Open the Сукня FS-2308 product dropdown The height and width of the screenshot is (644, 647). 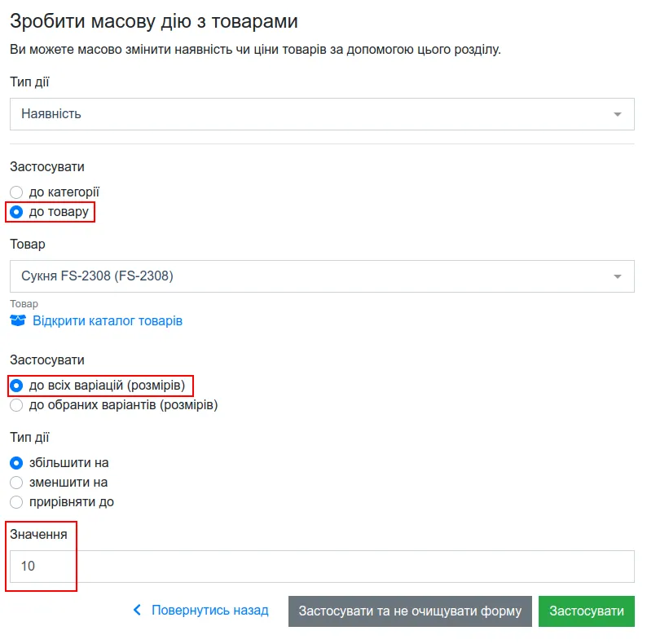tap(322, 276)
